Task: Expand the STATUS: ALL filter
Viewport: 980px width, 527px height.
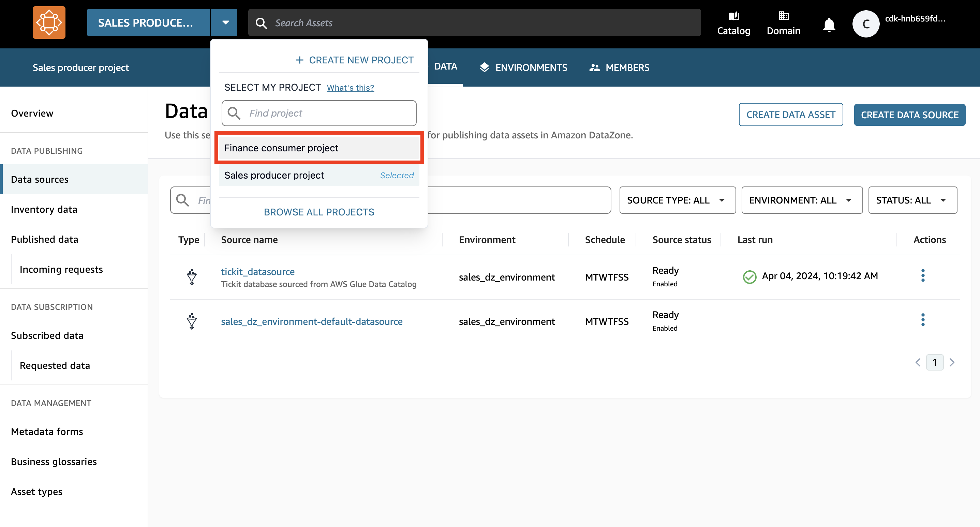Action: (x=912, y=200)
